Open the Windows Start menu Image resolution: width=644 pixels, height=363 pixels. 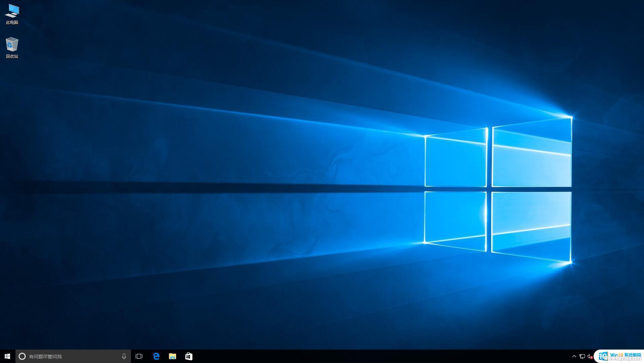(x=7, y=356)
